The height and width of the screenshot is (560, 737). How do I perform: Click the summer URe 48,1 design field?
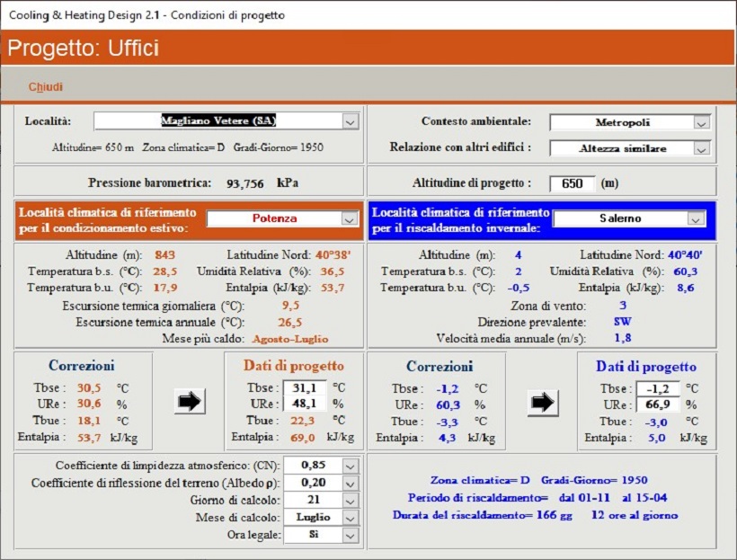click(305, 404)
